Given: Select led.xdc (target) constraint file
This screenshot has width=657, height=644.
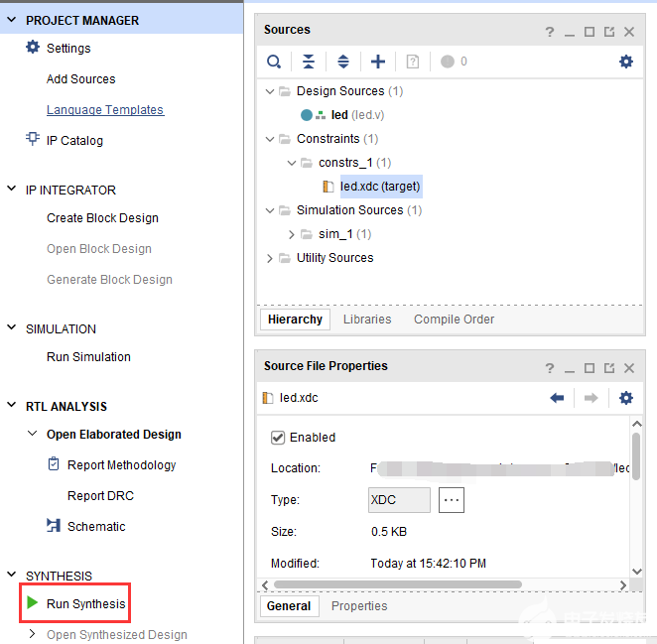Looking at the screenshot, I should pyautogui.click(x=379, y=187).
